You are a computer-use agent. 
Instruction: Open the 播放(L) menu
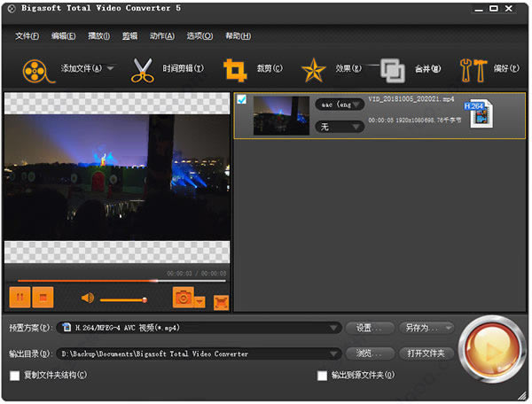tap(98, 36)
